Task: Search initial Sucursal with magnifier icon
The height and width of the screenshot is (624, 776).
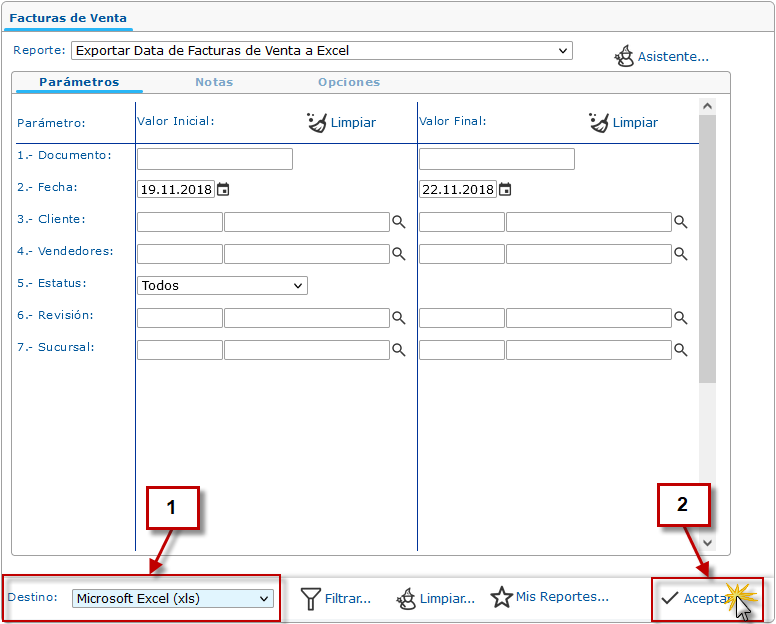Action: (398, 350)
